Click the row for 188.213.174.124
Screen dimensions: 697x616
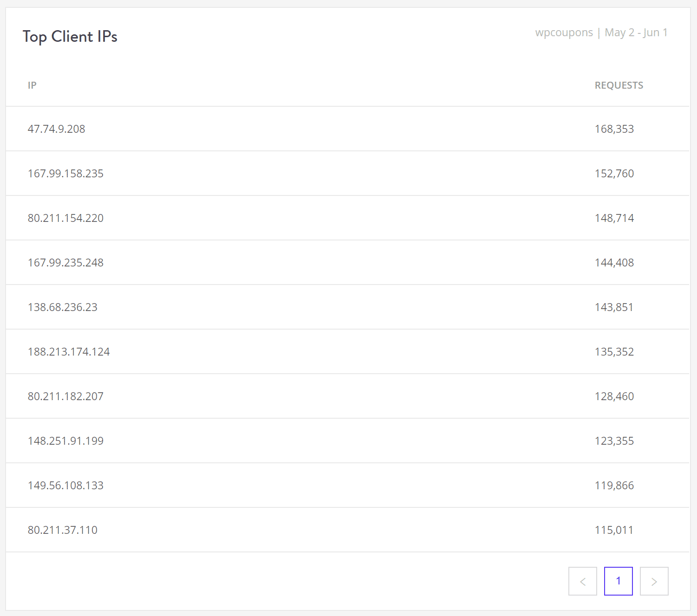tap(68, 351)
